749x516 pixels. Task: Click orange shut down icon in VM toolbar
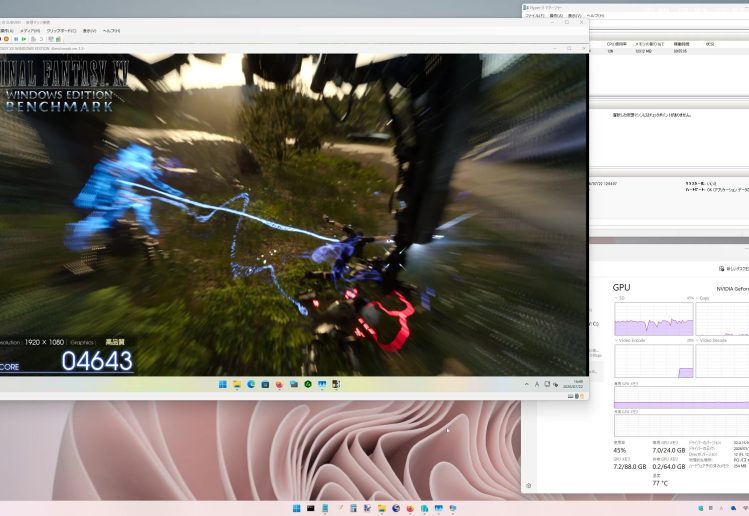pyautogui.click(x=6, y=39)
